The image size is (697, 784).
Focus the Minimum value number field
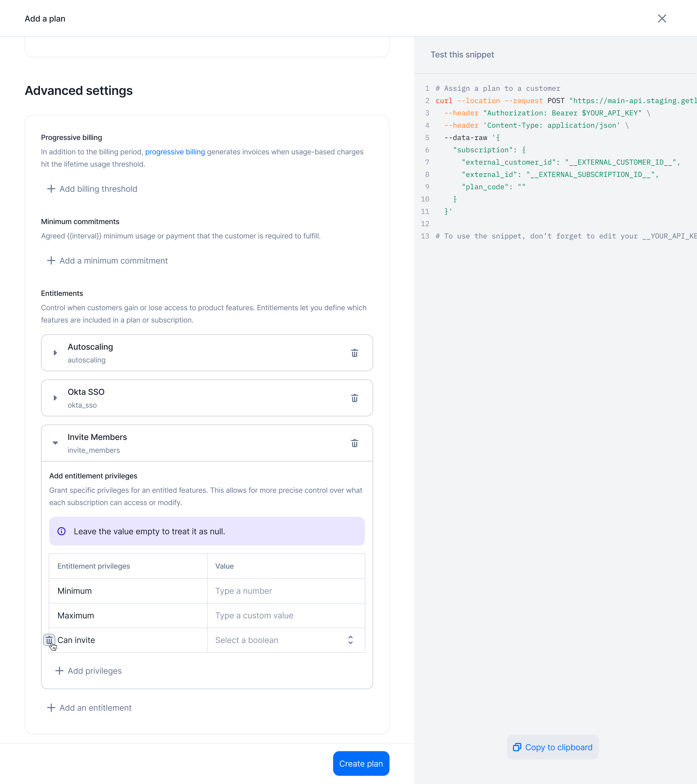[286, 591]
